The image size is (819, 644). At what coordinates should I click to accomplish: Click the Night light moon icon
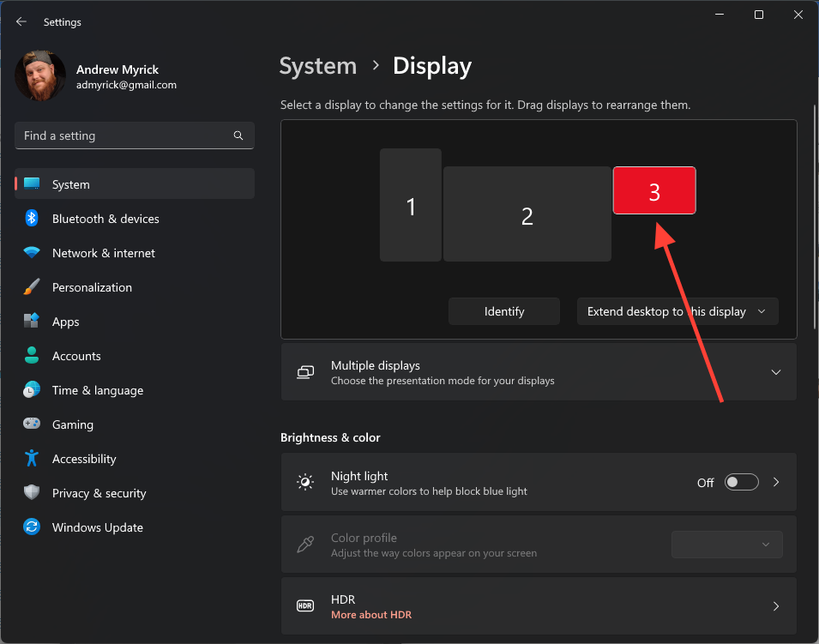click(304, 482)
